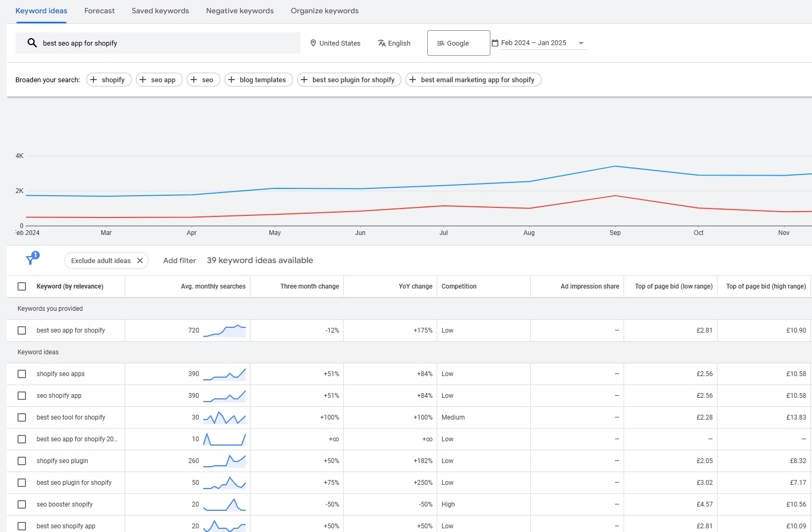Open the Google search network selector
This screenshot has width=812, height=532.
[459, 43]
